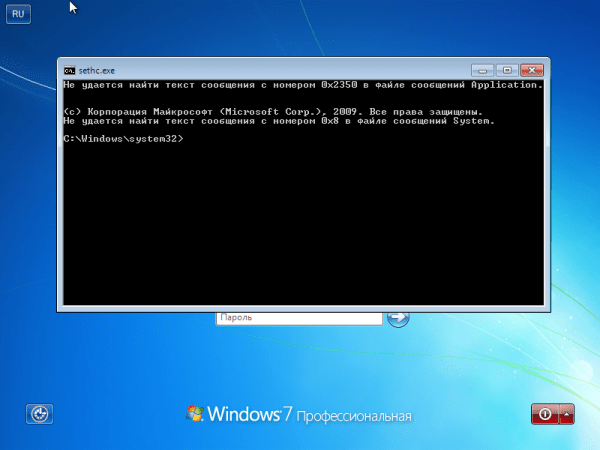600x450 pixels.
Task: Expand shutdown options arrow beside power button
Action: click(x=567, y=414)
